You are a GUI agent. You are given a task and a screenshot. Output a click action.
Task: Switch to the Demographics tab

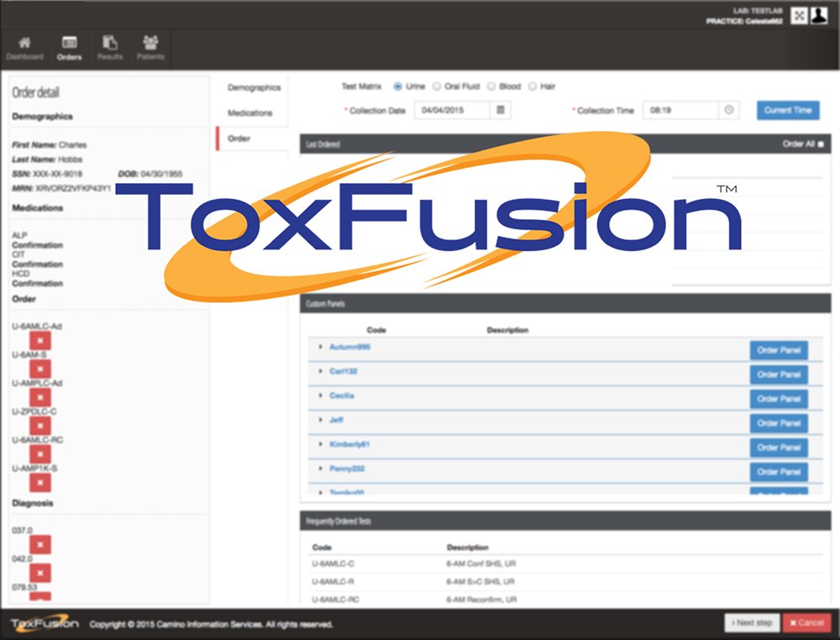[x=254, y=87]
